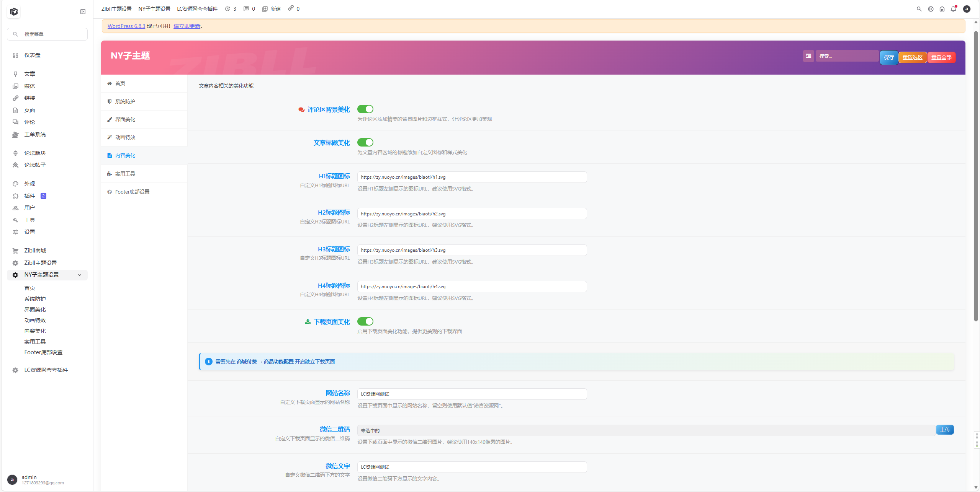Open the comments bubble icon in the top bar
The height and width of the screenshot is (492, 980).
click(246, 9)
